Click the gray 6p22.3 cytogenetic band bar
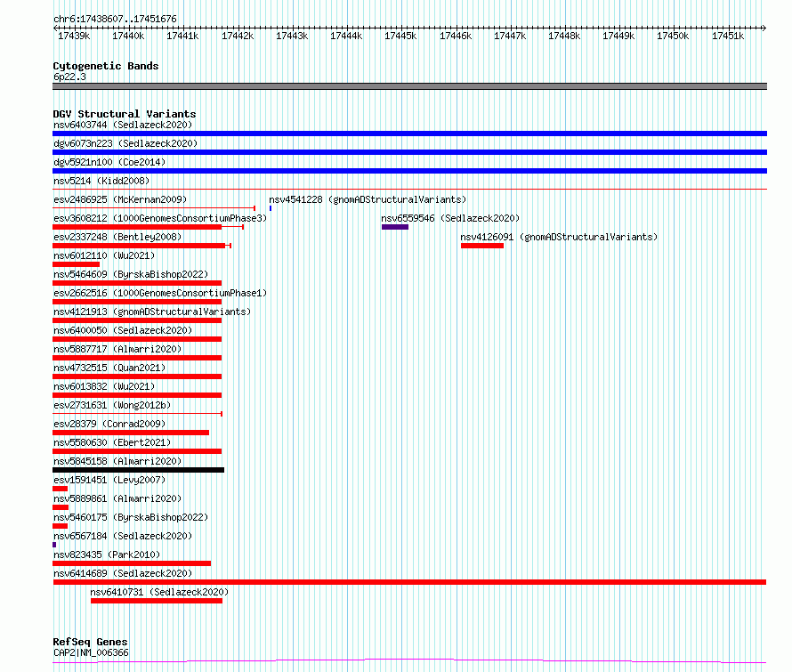 click(x=409, y=86)
